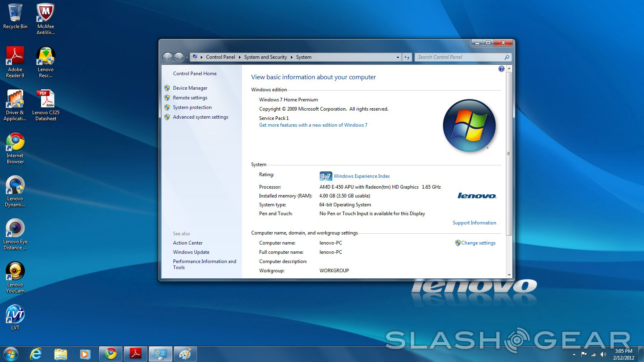Select the AMD E-450 APU processor text
Viewport: 644px width, 362px height.
380,187
